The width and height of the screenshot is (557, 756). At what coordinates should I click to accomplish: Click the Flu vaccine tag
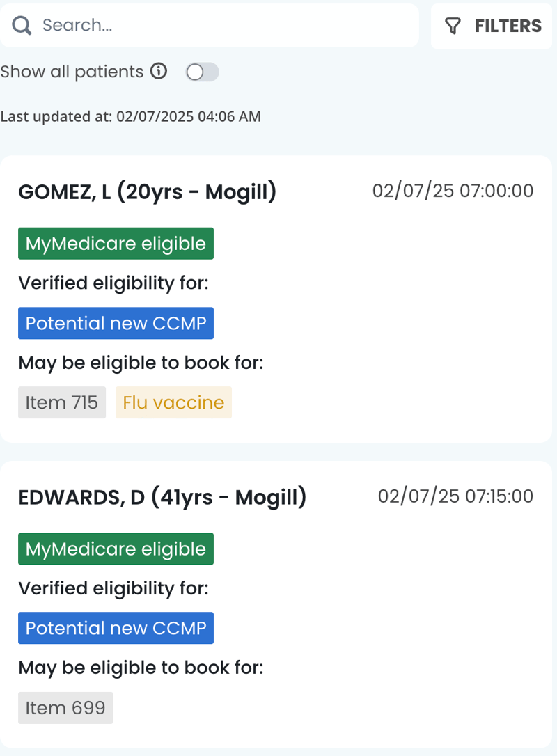click(x=173, y=402)
